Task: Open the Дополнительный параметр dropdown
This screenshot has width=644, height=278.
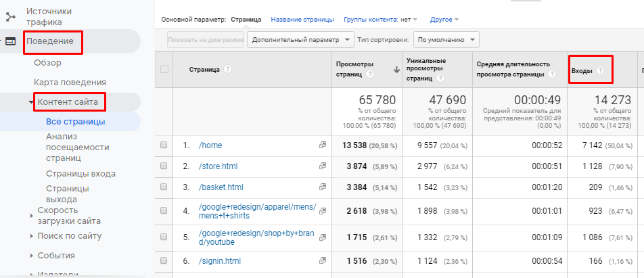Action: pos(301,40)
